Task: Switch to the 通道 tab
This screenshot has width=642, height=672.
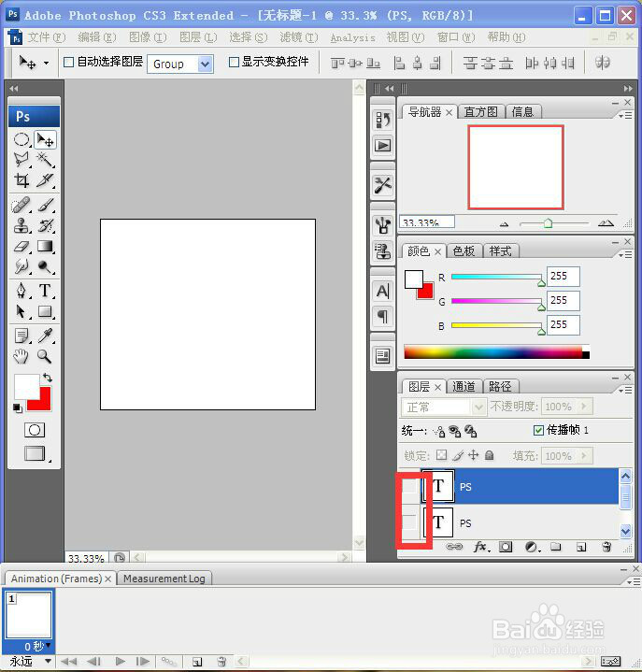Action: tap(464, 387)
